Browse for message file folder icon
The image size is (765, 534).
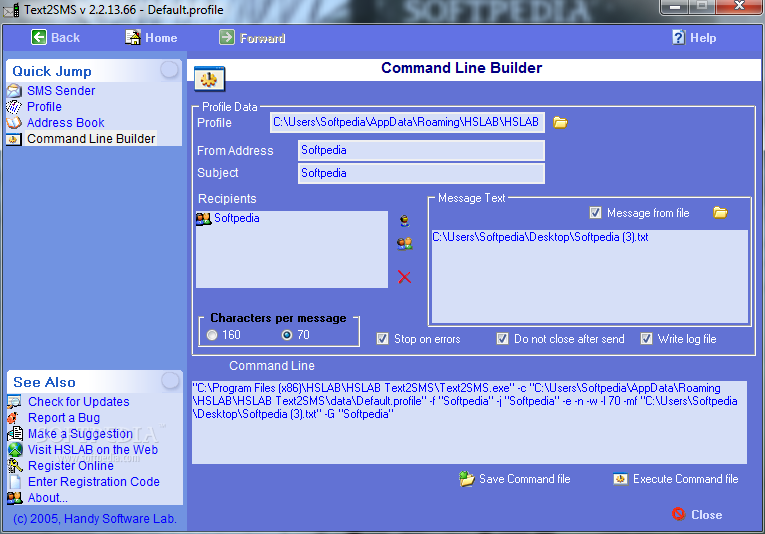[x=720, y=213]
